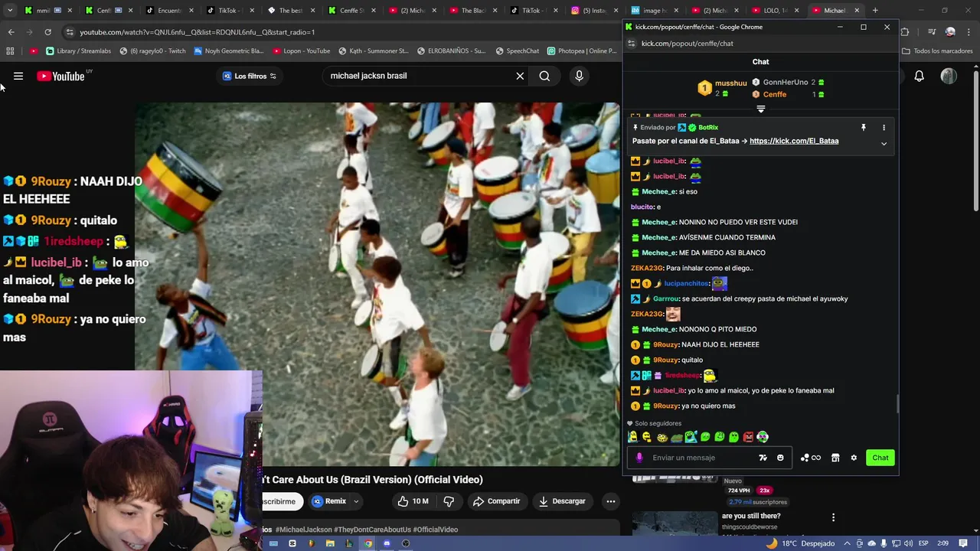Open Chrome apps grid shortcut
The height and width of the screenshot is (551, 980).
pyautogui.click(x=10, y=51)
